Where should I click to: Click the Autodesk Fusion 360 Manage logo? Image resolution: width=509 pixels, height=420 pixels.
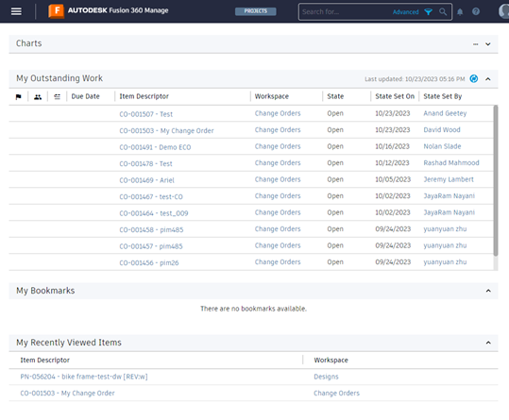coord(109,10)
